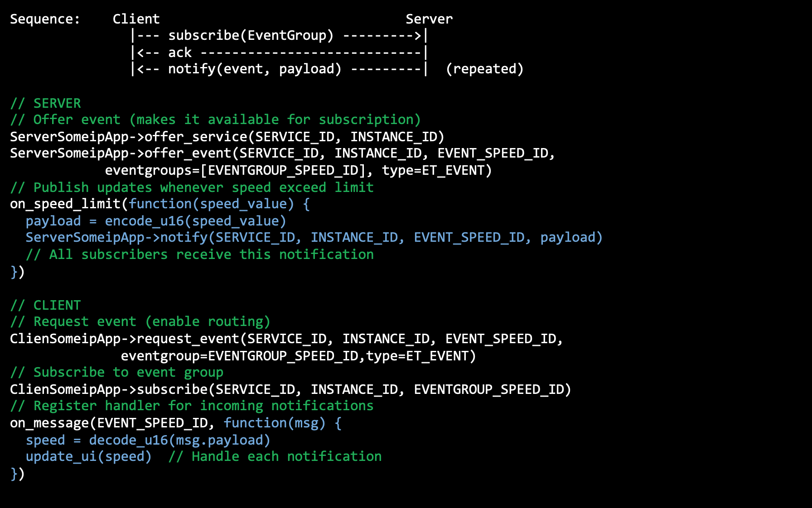Click the '// CLIENT' comment

pyautogui.click(x=45, y=305)
